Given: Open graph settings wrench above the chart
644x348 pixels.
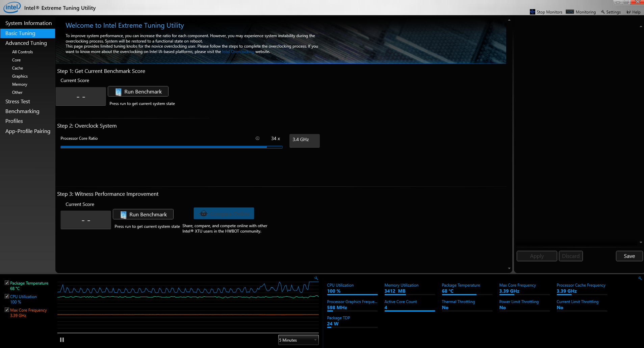Looking at the screenshot, I should click(x=316, y=278).
